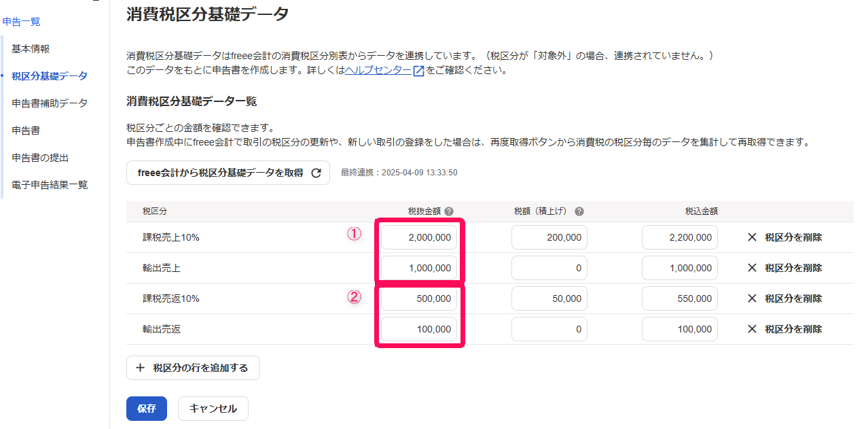Click the 税込金額 column header

pos(701,211)
